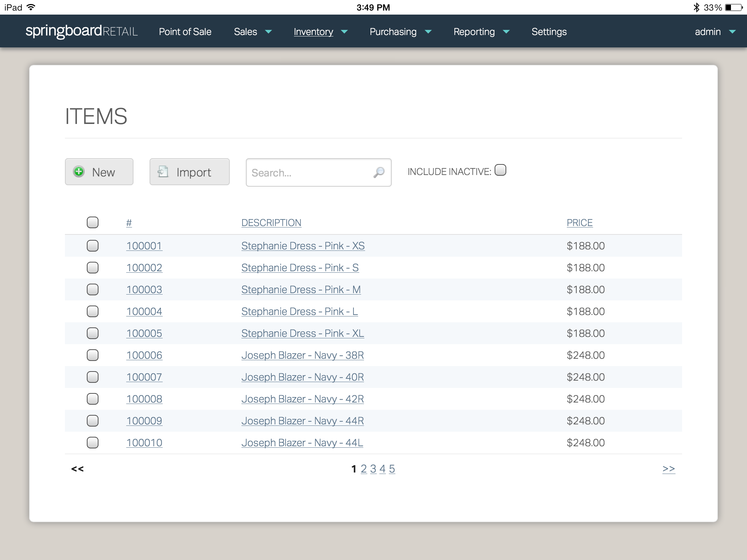Go to previous page with << arrows
The width and height of the screenshot is (747, 560).
point(77,469)
